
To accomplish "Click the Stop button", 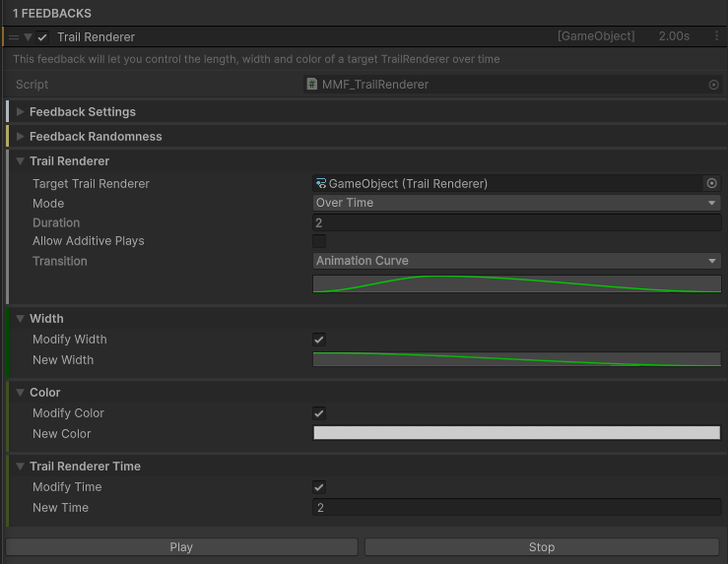I will point(542,547).
